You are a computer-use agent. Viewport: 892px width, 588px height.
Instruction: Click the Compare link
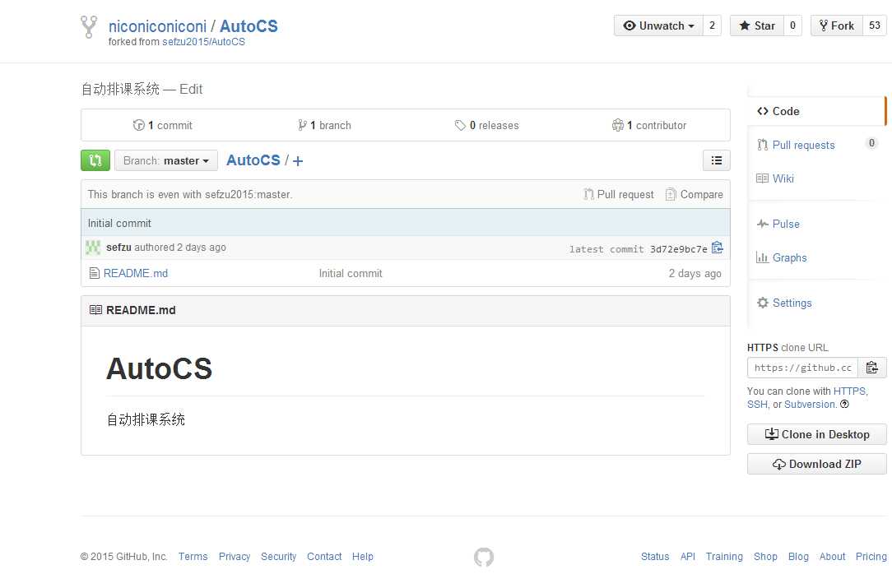[694, 194]
